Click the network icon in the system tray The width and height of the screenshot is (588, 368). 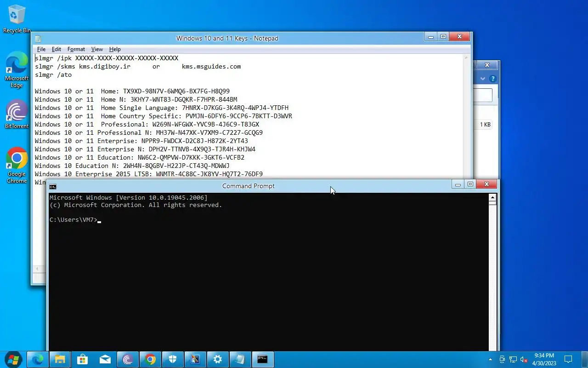pos(513,359)
